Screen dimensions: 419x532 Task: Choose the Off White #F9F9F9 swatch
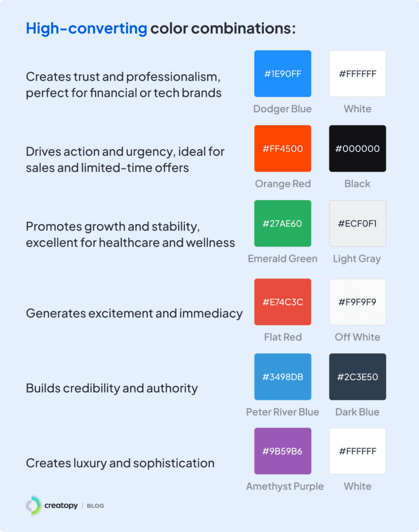tap(357, 302)
